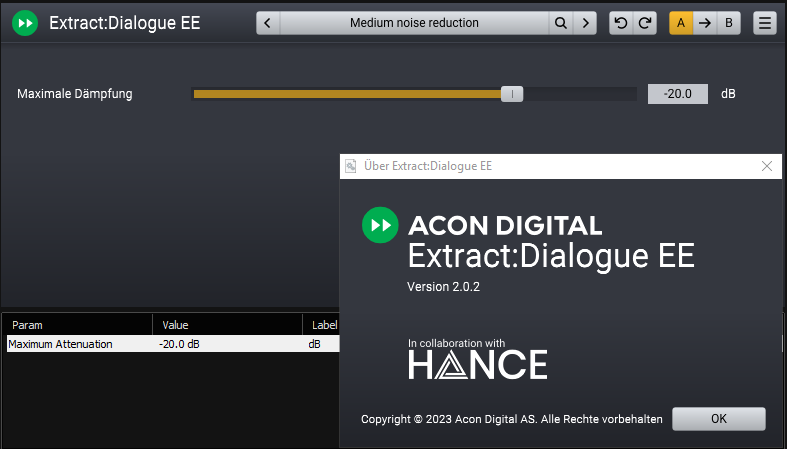The height and width of the screenshot is (449, 787).
Task: Click the copyright 2023 Acon Digital AS text
Action: pyautogui.click(x=511, y=419)
